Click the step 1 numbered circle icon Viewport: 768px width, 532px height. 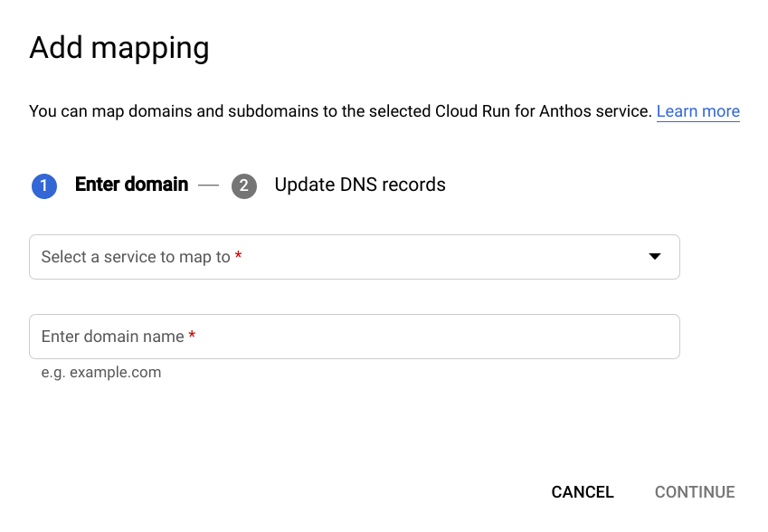point(43,185)
